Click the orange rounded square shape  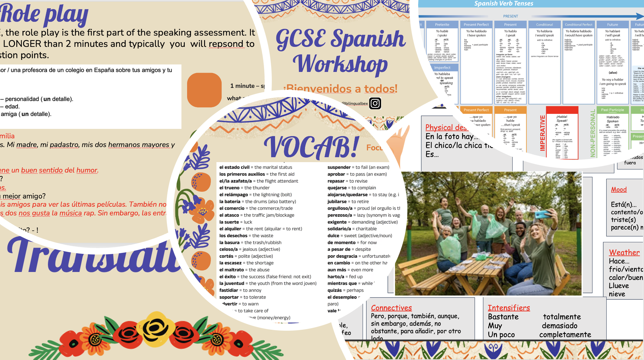click(x=204, y=90)
